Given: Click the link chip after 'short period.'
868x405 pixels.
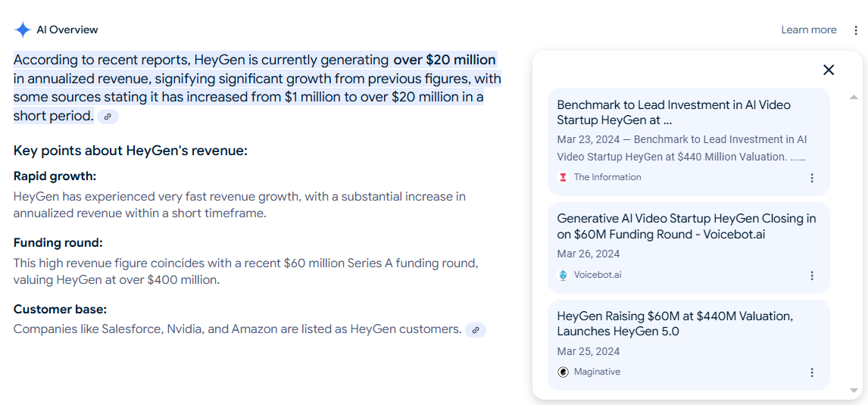Looking at the screenshot, I should [x=108, y=117].
